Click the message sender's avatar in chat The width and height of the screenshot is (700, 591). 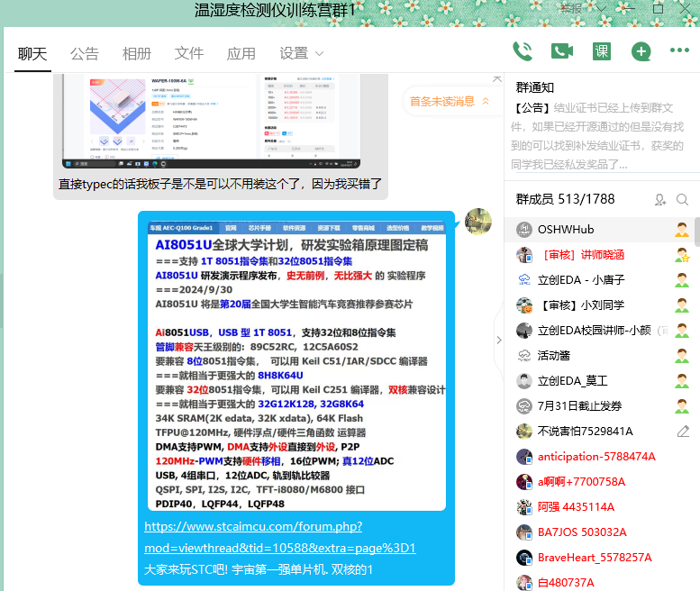[x=478, y=222]
